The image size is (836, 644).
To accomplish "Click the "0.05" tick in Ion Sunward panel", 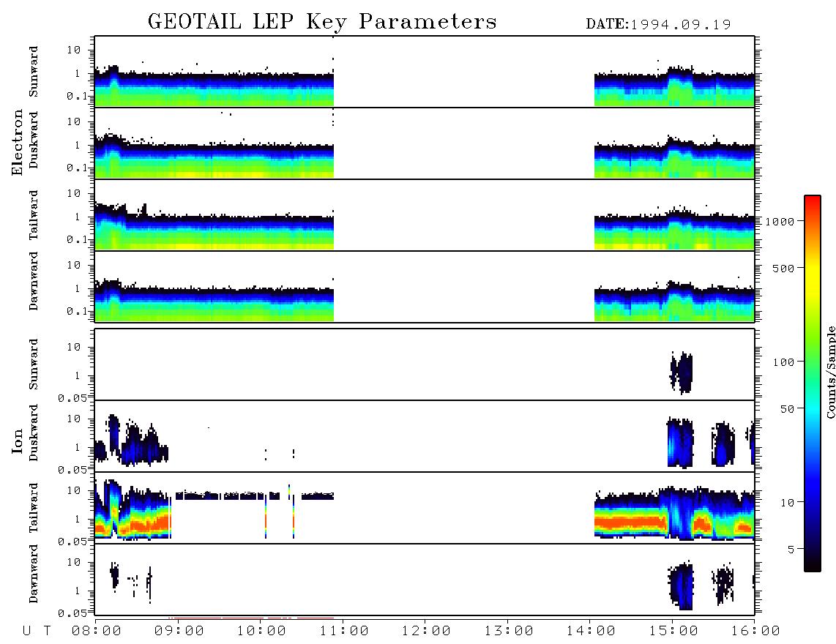I will [x=72, y=398].
